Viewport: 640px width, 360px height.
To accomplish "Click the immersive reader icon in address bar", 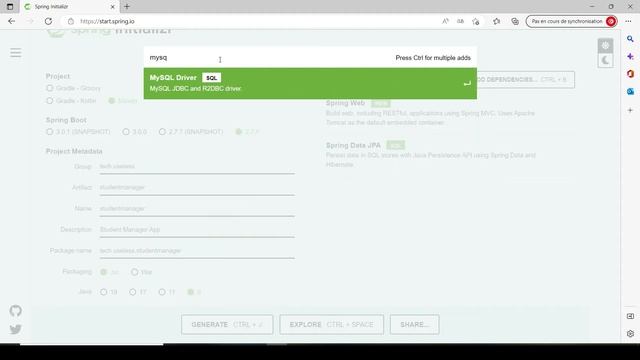I will [460, 21].
